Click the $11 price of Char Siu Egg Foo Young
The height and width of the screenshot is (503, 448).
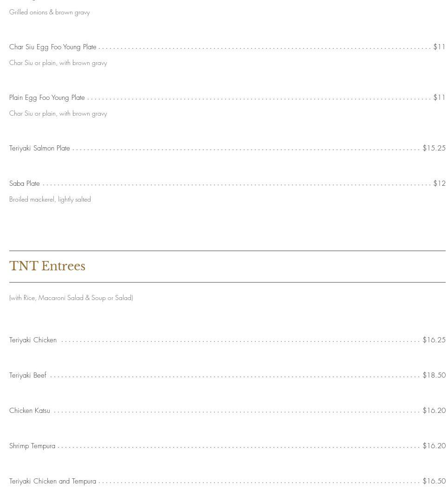439,47
